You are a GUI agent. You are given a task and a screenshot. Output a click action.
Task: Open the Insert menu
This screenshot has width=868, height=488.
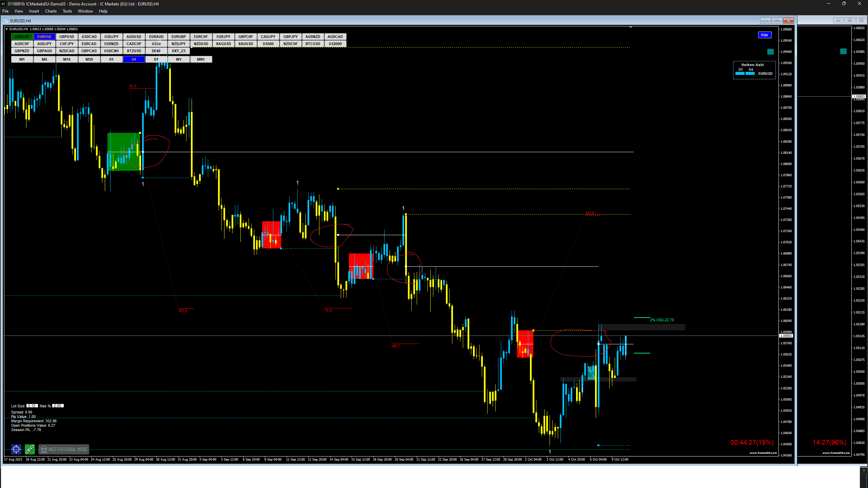[x=34, y=11]
